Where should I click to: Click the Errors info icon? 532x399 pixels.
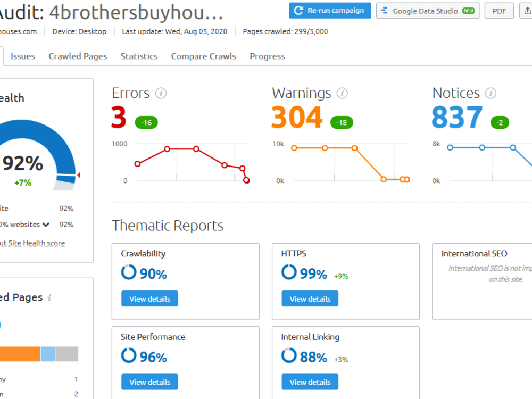pos(161,93)
